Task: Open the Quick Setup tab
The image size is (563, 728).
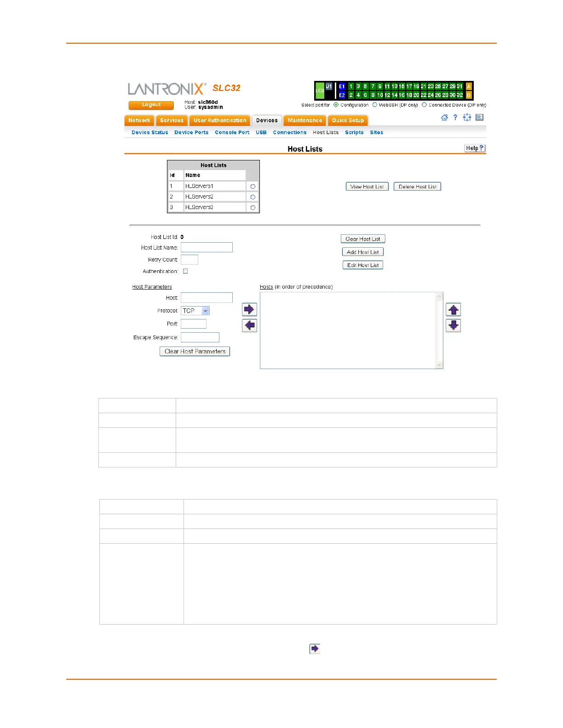Action: (x=348, y=120)
